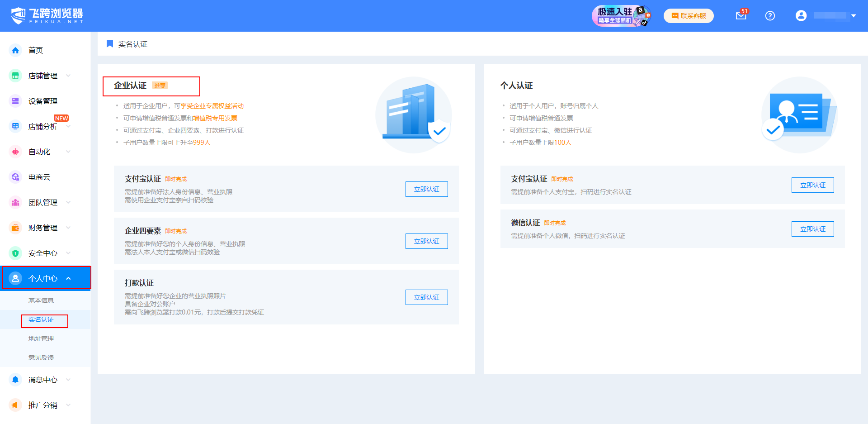Viewport: 868px width, 424px height.
Task: Click 立即认证 for 打款认证
Action: click(x=426, y=297)
